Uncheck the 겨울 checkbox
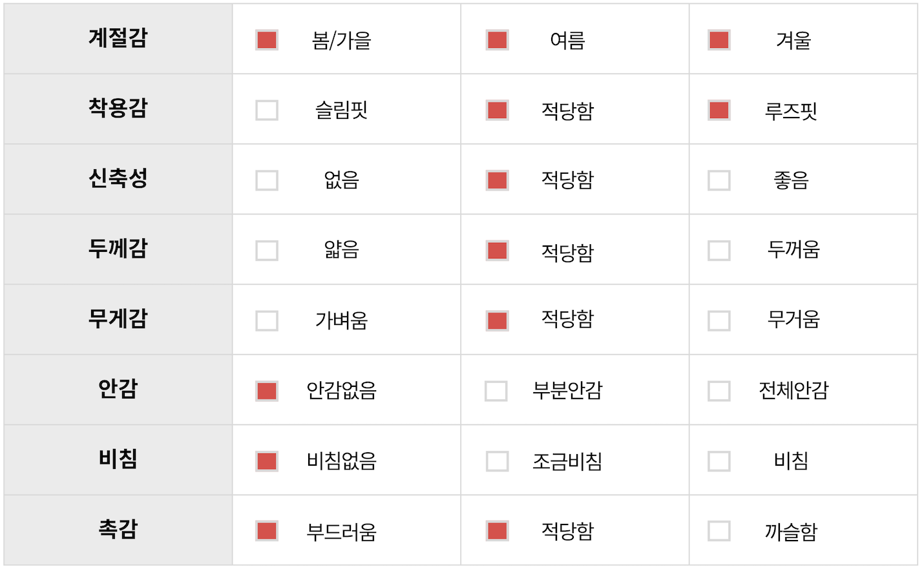Screen dimensions: 924x571 click(x=719, y=40)
